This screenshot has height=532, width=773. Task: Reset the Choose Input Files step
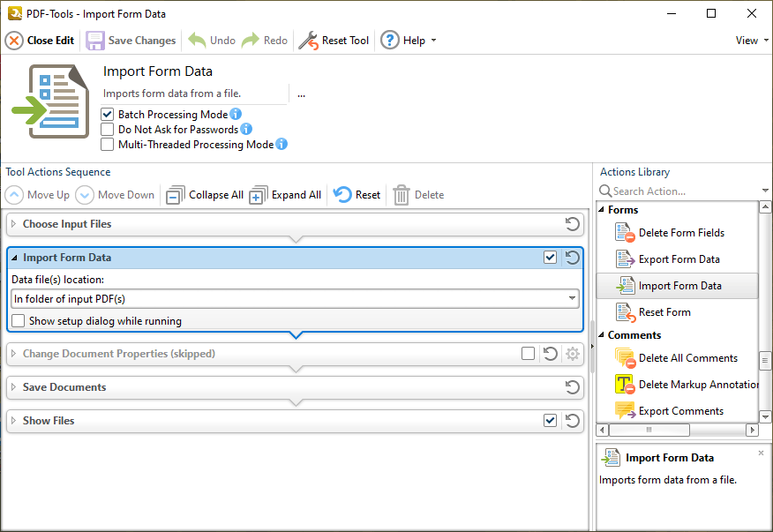click(572, 224)
